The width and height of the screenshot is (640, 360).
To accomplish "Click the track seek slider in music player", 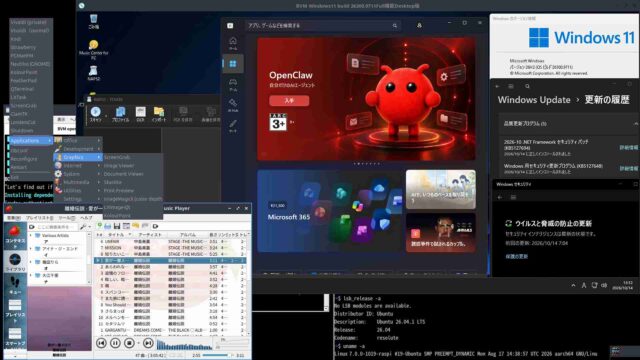I will (x=218, y=356).
